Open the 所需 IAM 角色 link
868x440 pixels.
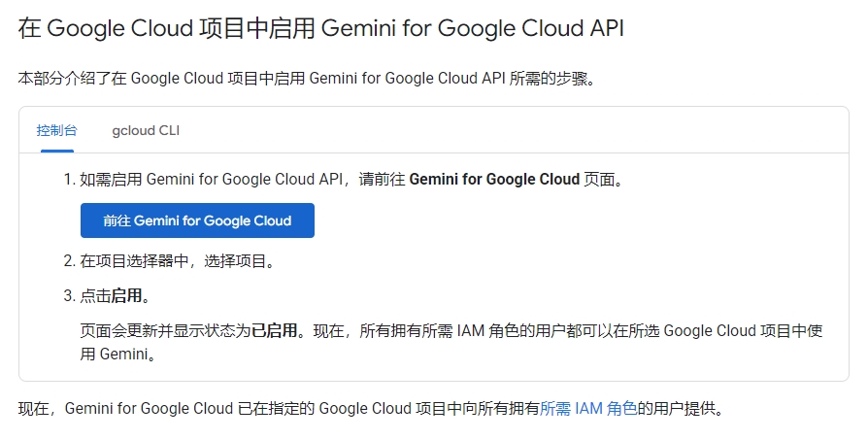588,409
